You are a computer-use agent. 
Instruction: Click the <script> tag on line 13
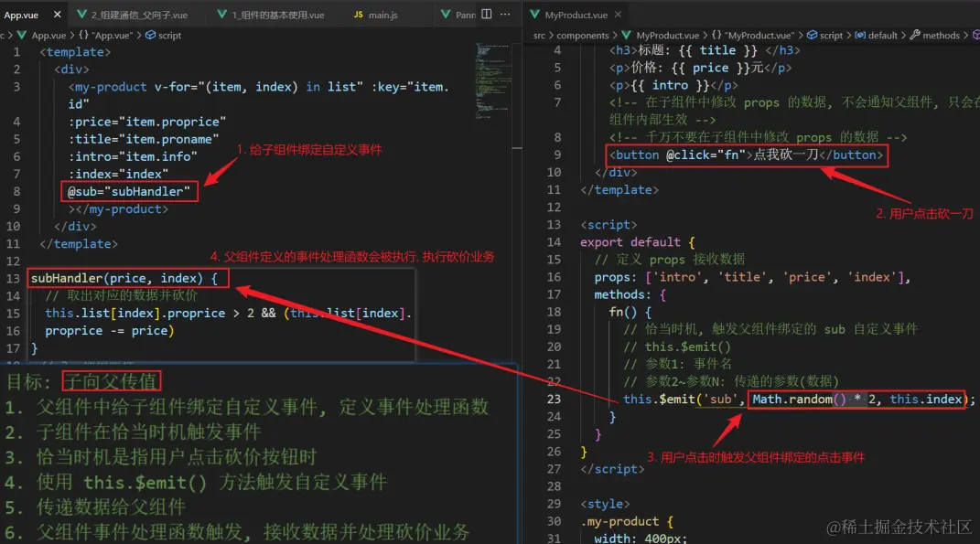coord(608,225)
